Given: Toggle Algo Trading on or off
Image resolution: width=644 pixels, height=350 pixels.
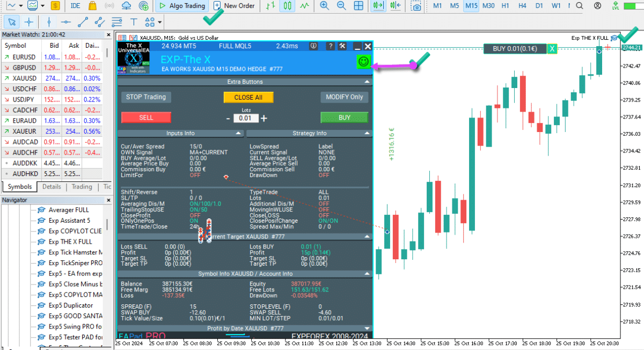Looking at the screenshot, I should pyautogui.click(x=182, y=6).
